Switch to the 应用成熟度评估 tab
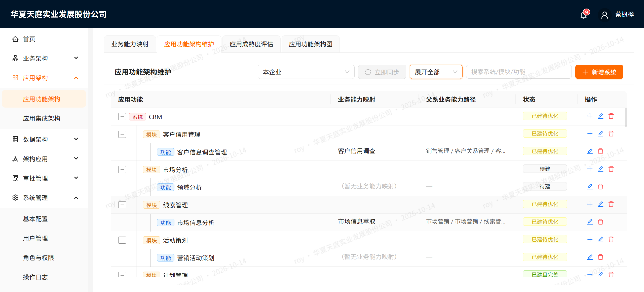This screenshot has height=292, width=644. [251, 44]
